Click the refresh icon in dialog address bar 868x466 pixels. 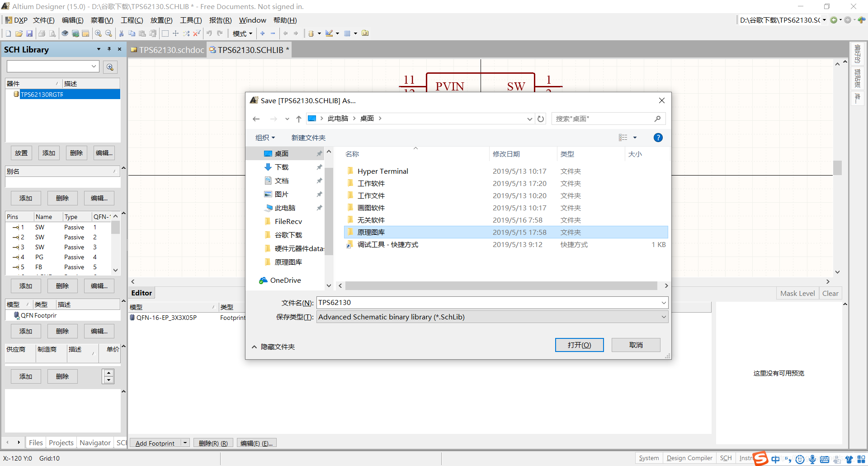541,119
